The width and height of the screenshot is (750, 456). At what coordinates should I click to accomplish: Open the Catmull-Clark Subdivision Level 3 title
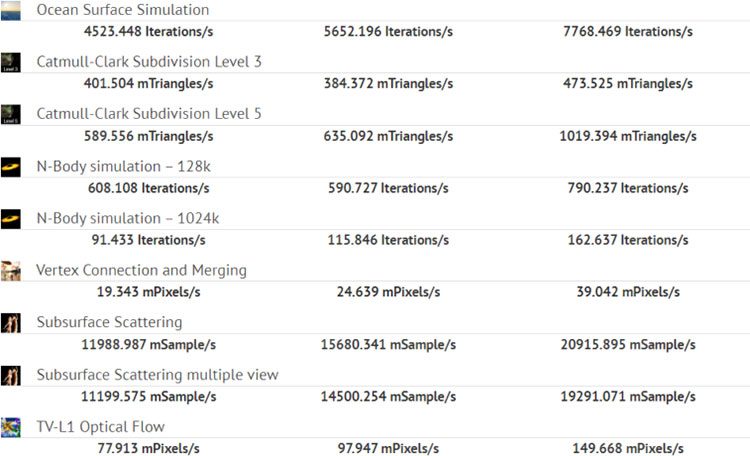pos(149,62)
